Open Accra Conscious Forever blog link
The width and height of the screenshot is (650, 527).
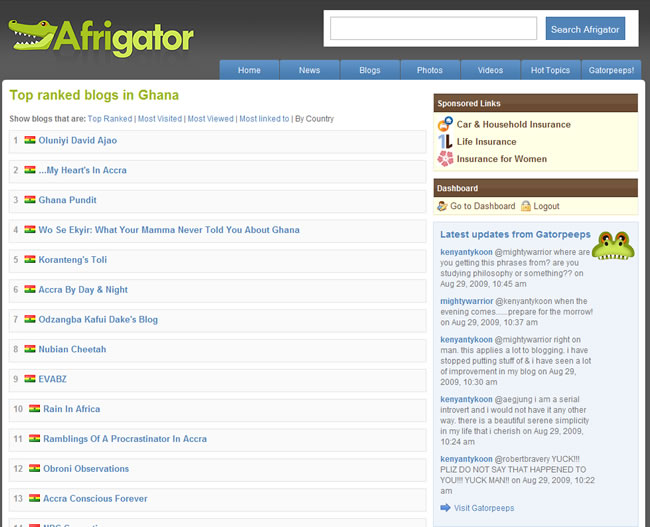pos(95,498)
